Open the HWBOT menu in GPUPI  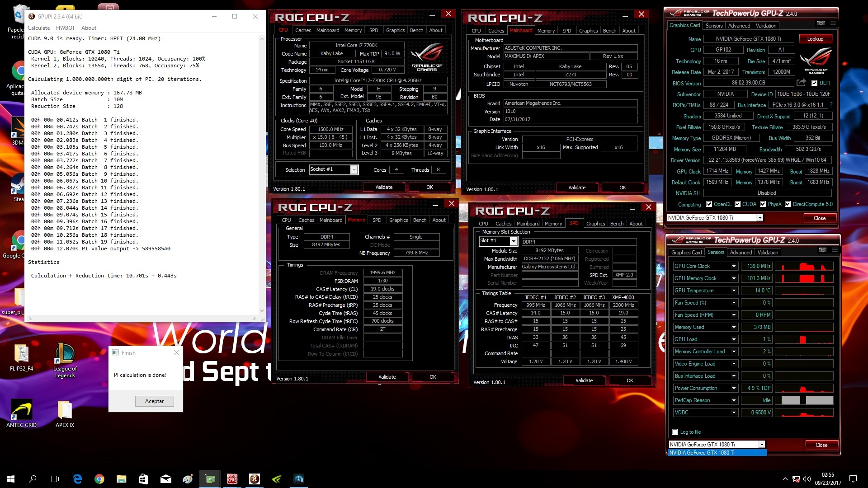(x=66, y=28)
